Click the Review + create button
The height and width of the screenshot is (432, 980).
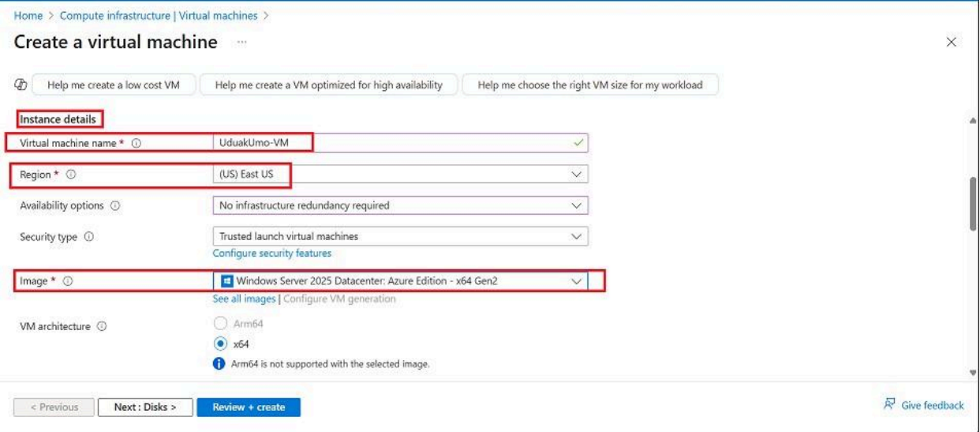pyautogui.click(x=249, y=407)
